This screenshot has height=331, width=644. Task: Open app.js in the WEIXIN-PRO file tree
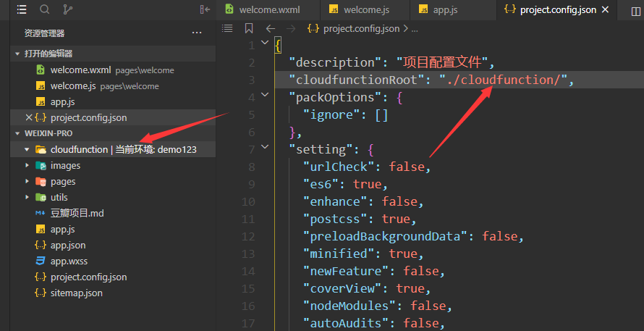[113, 230]
